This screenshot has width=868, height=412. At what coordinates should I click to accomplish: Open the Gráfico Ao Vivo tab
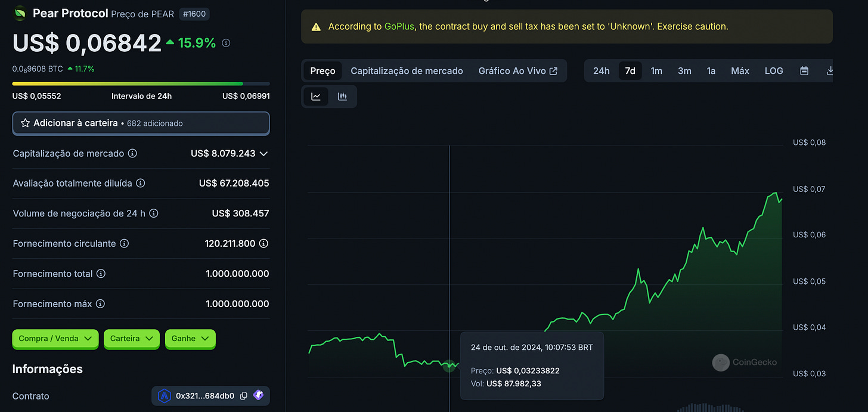pyautogui.click(x=517, y=71)
